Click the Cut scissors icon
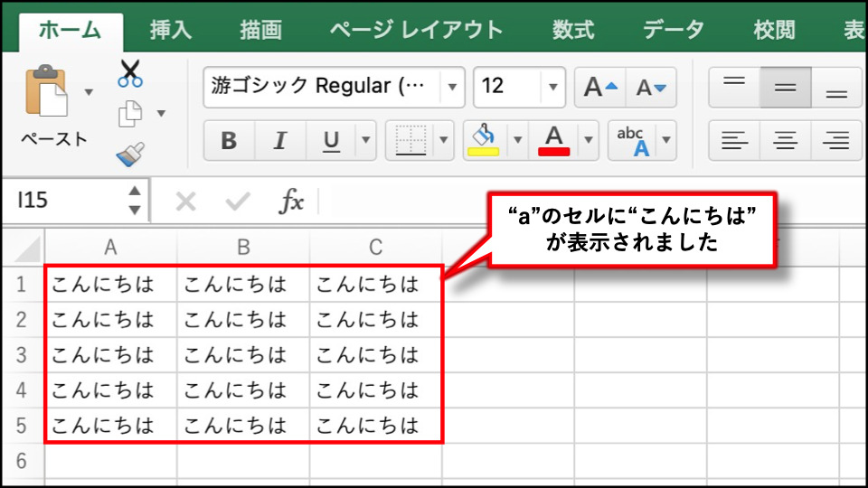Screen dimensions: 868x488 point(130,74)
